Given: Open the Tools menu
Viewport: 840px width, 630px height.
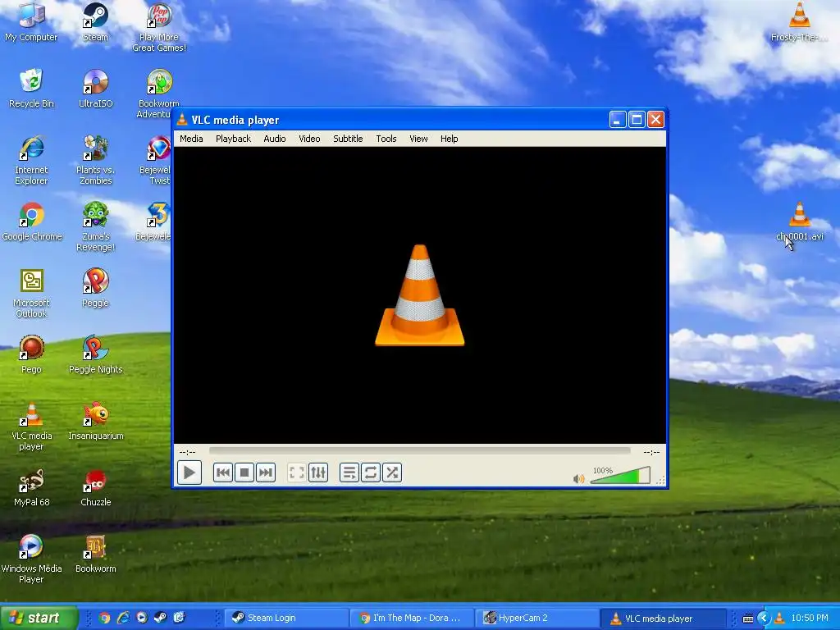Looking at the screenshot, I should (386, 139).
